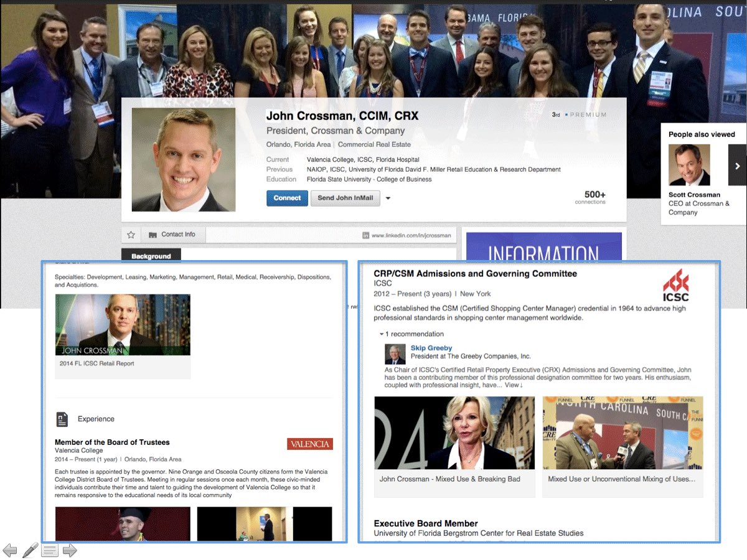This screenshot has height=560, width=747.
Task: Open Mixed Use or Unconventional Mixing video thumbnail
Action: 622,432
